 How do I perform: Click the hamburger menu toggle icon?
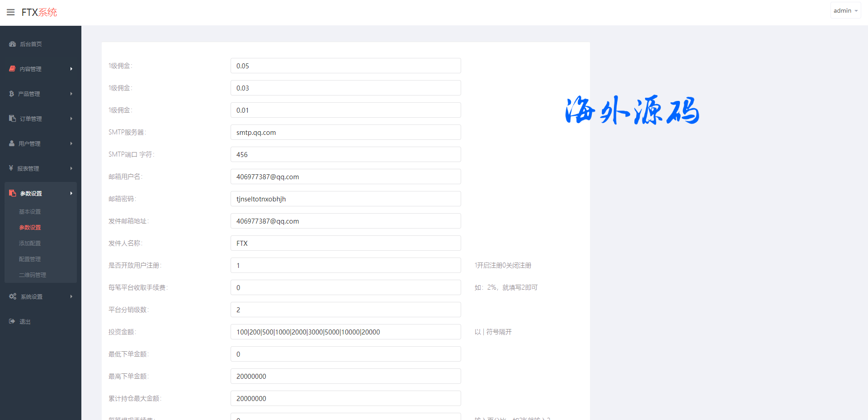coord(11,12)
